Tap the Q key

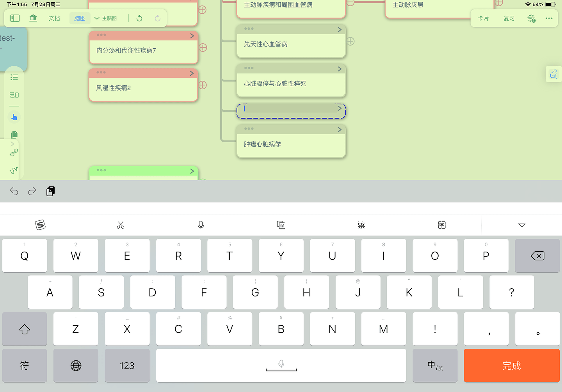point(25,256)
